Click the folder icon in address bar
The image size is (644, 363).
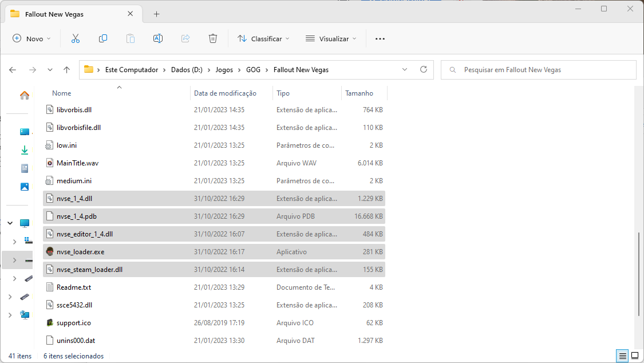(89, 69)
